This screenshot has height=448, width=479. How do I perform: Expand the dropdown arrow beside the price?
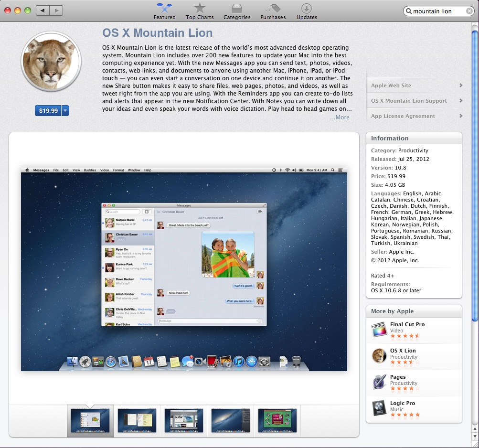(65, 111)
